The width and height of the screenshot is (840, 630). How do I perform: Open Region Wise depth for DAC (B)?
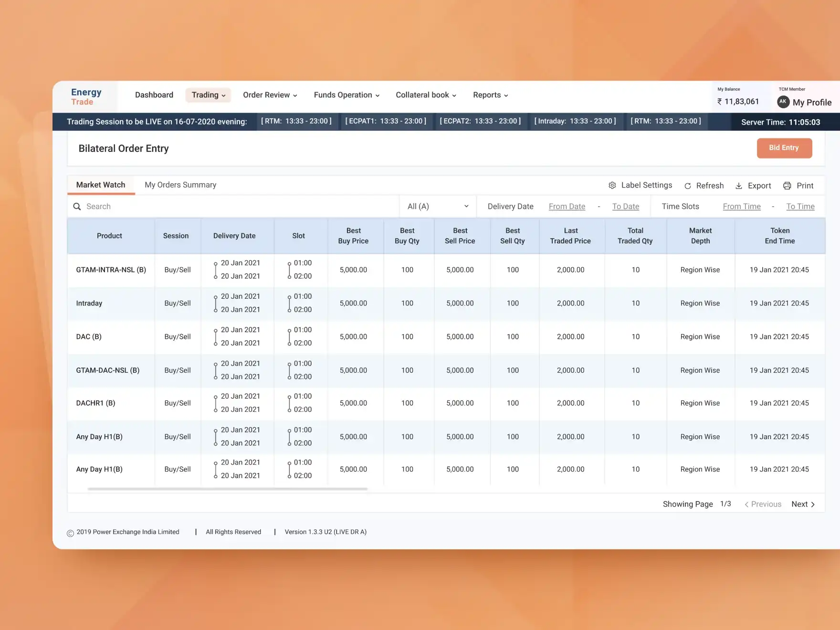700,337
